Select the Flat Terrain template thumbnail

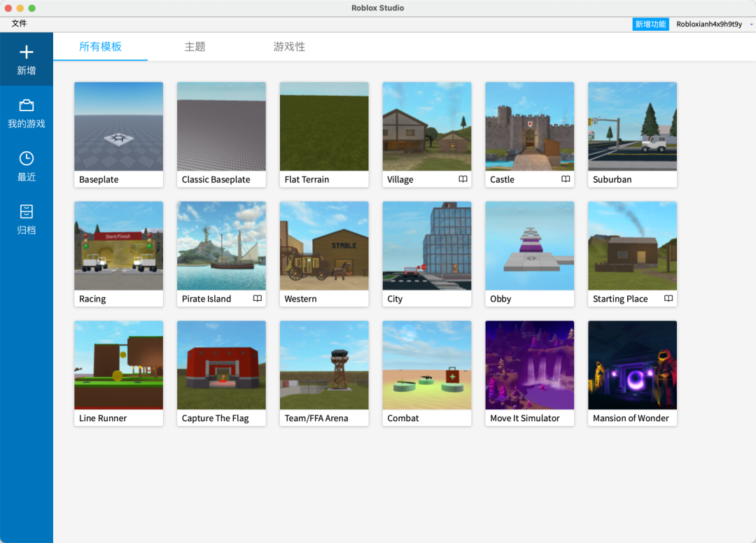pos(324,126)
